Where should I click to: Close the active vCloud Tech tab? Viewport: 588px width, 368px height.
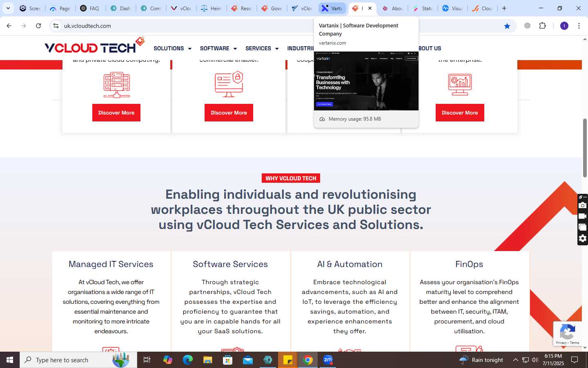[x=370, y=8]
